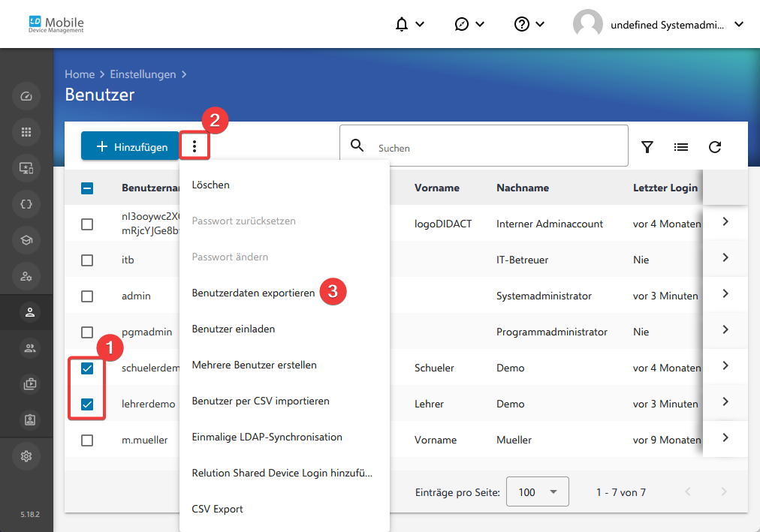
Task: Uncheck the schuelerdemo user checkbox
Action: pos(87,368)
